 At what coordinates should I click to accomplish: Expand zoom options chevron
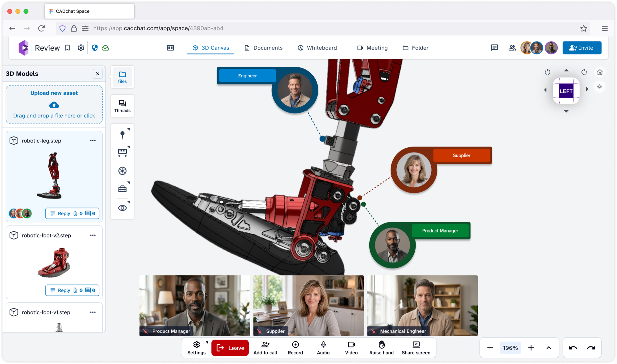click(549, 348)
